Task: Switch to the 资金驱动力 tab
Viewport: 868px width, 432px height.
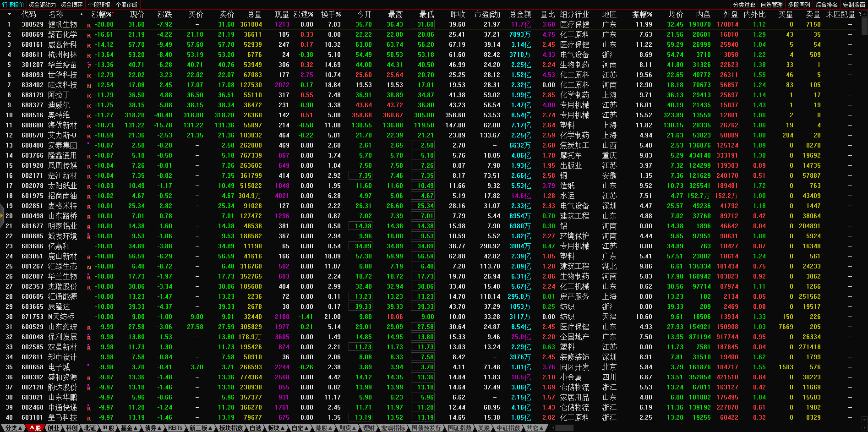Action: [42, 5]
